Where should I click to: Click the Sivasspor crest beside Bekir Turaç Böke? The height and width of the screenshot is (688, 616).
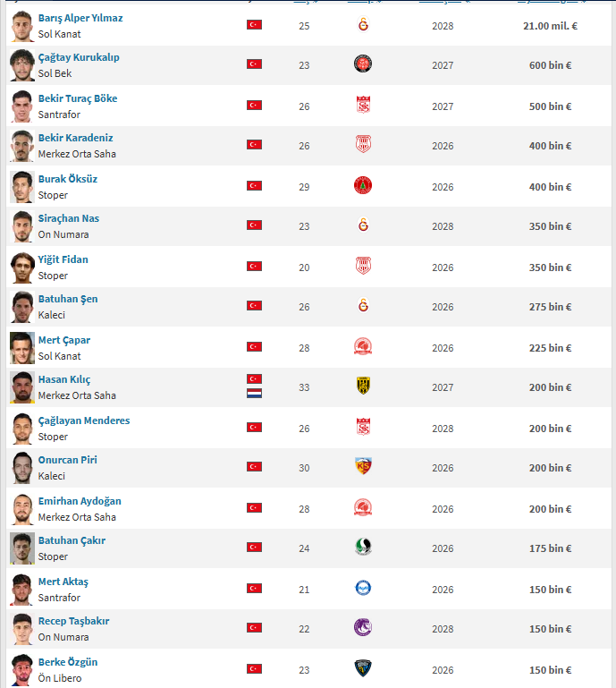[363, 106]
